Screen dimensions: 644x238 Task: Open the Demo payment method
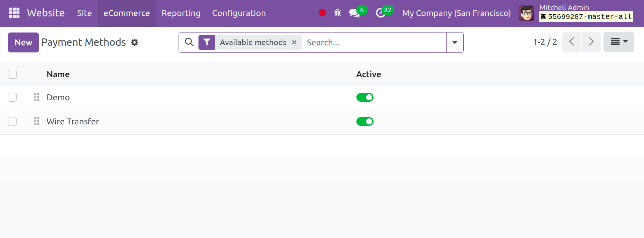(58, 98)
